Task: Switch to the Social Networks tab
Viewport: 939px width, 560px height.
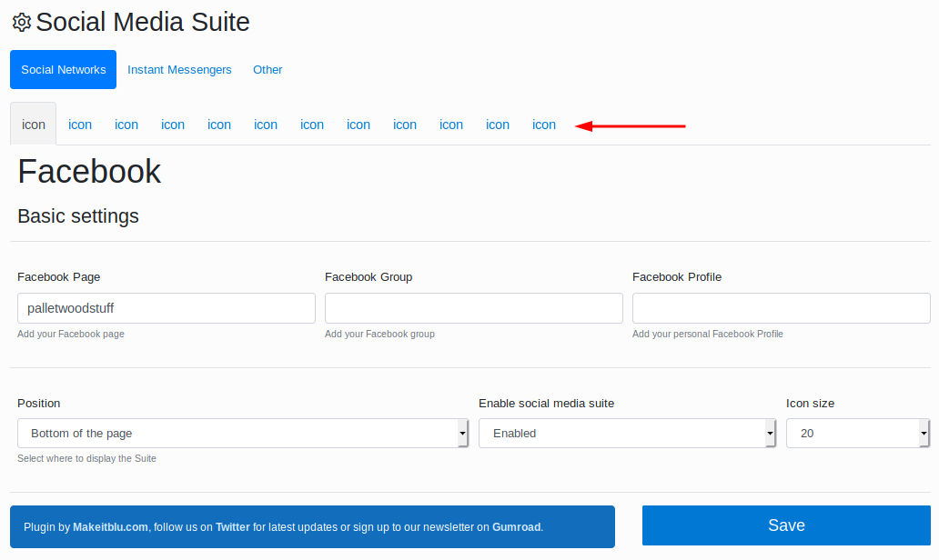Action: 63,70
